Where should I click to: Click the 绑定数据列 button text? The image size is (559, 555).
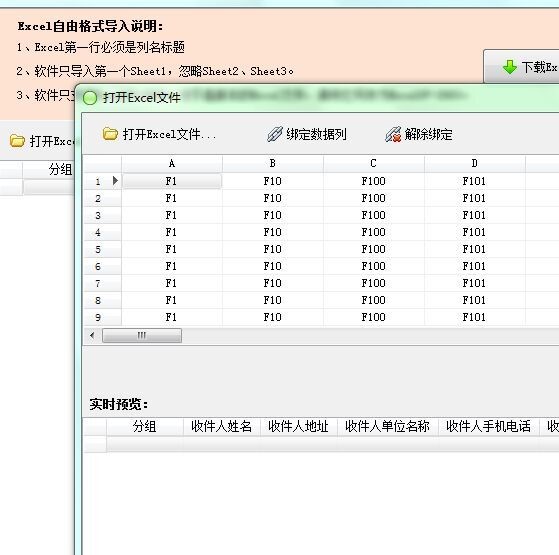point(316,134)
